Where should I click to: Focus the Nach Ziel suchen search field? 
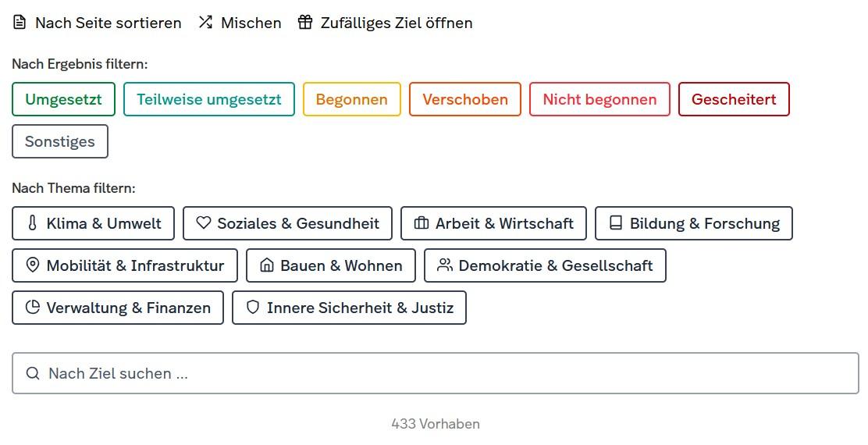(435, 373)
